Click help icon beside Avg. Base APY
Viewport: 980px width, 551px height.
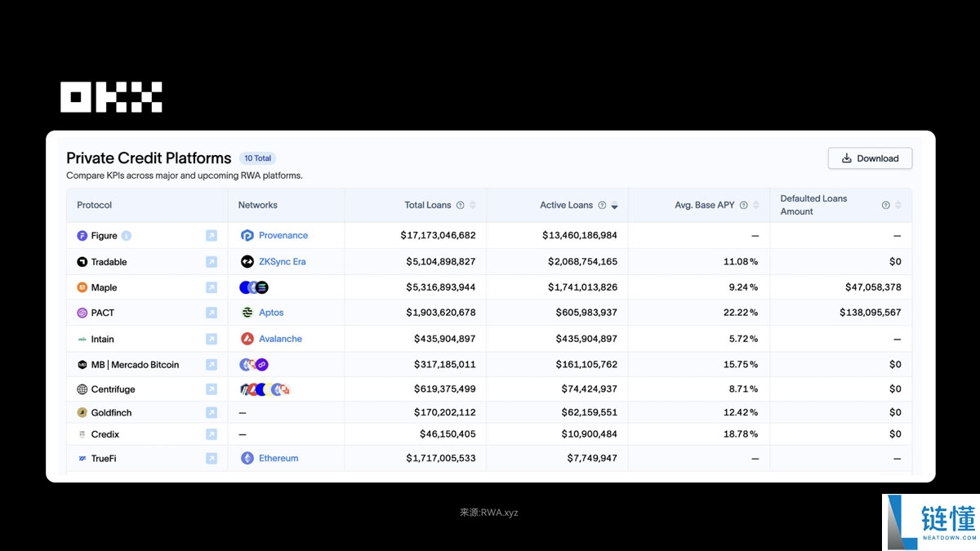click(744, 206)
